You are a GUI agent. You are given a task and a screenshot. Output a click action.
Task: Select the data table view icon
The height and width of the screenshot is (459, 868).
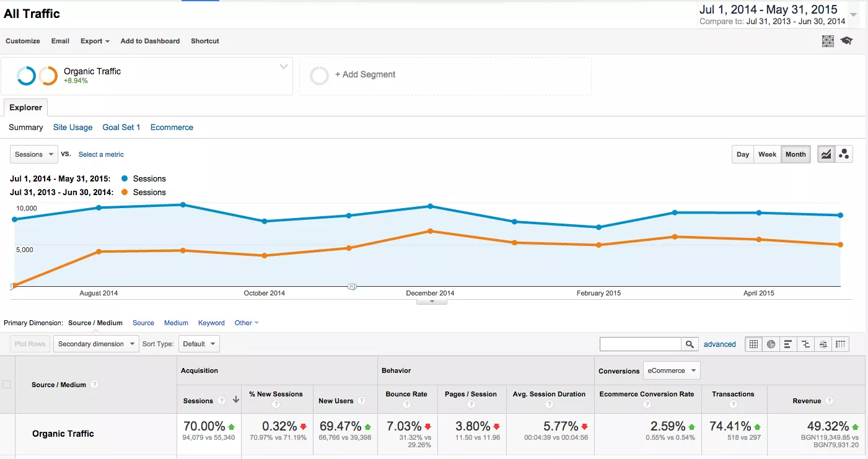[x=754, y=344]
